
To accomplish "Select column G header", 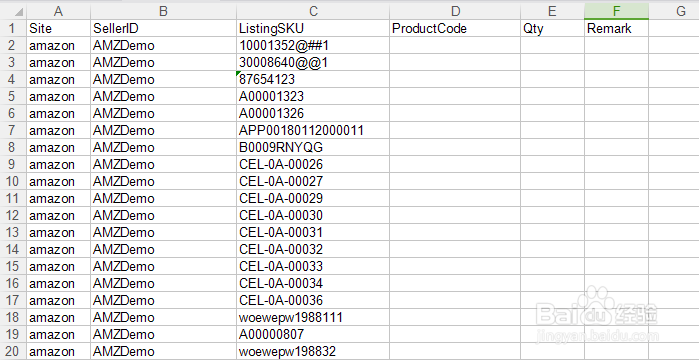I will 674,11.
